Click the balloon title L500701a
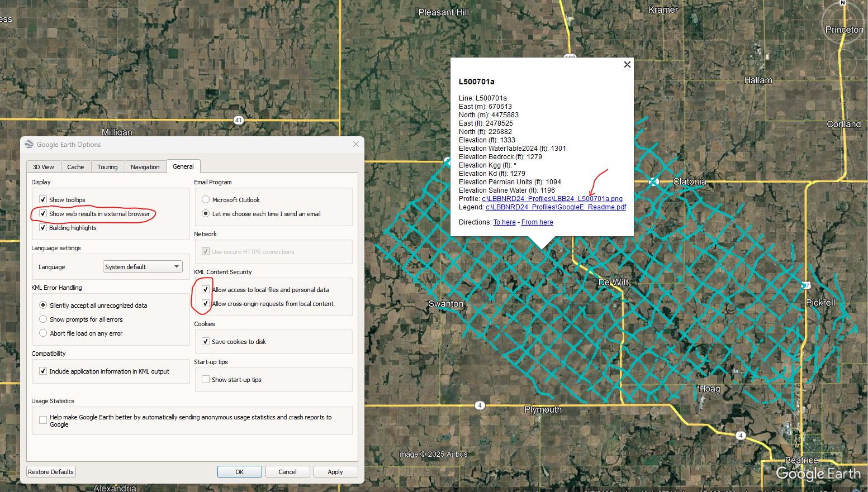868x492 pixels. click(476, 82)
